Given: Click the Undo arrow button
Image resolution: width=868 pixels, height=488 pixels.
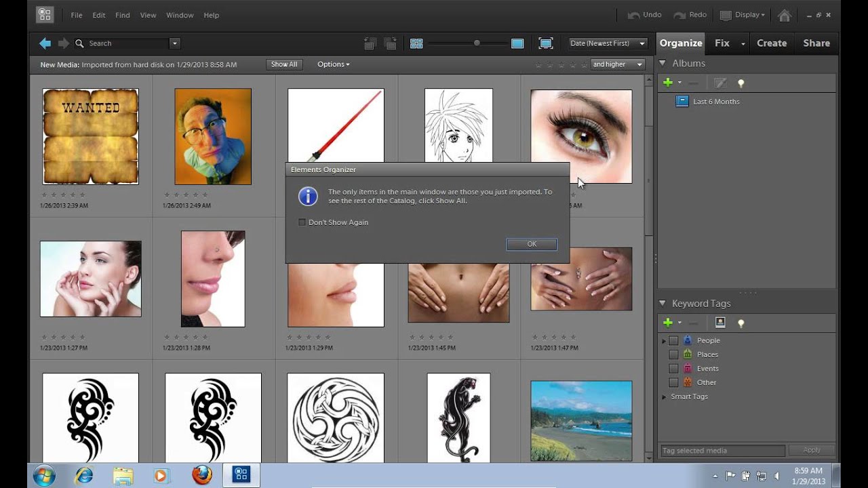Looking at the screenshot, I should [x=644, y=15].
